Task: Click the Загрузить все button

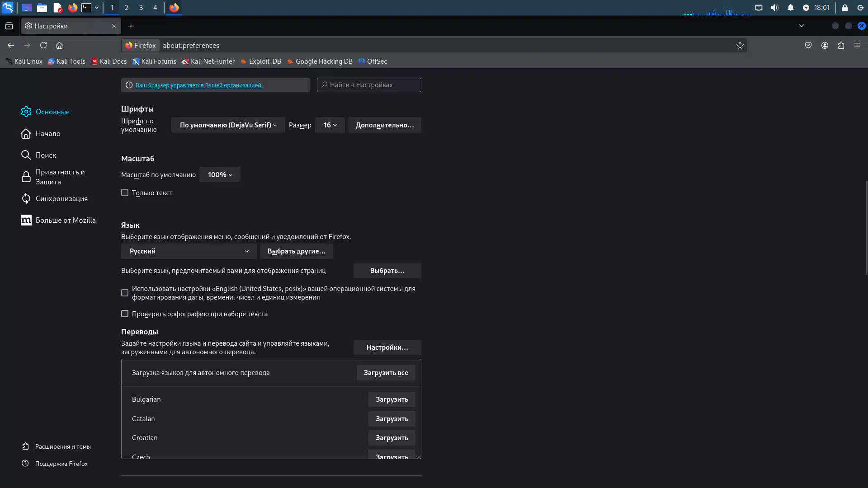Action: [386, 373]
